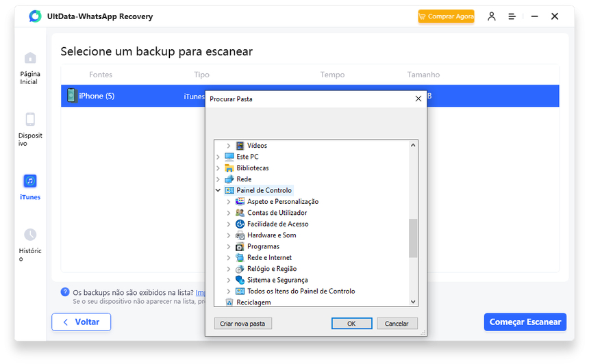
Task: Click the Todos os Itens icon
Action: pyautogui.click(x=240, y=291)
